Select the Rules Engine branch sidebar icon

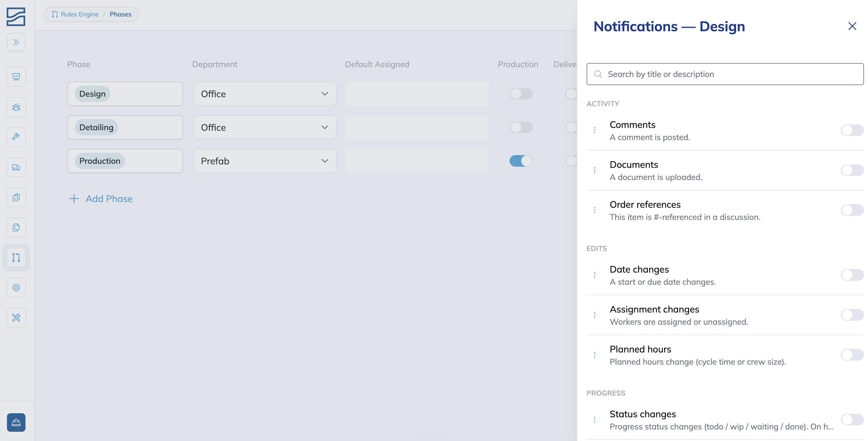[x=16, y=258]
